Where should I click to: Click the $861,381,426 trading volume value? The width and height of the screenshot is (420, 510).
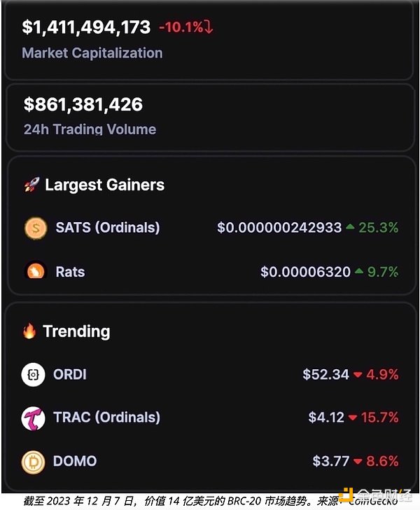tap(83, 104)
